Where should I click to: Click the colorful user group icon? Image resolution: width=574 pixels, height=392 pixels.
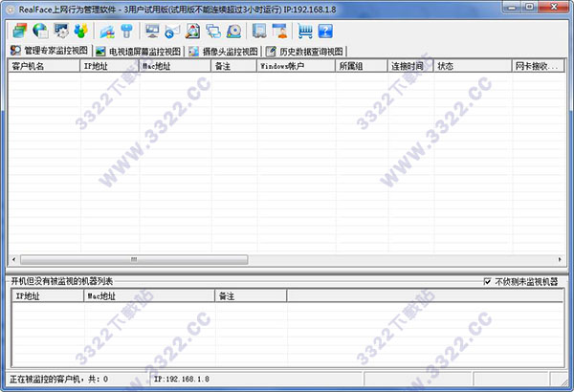81,31
